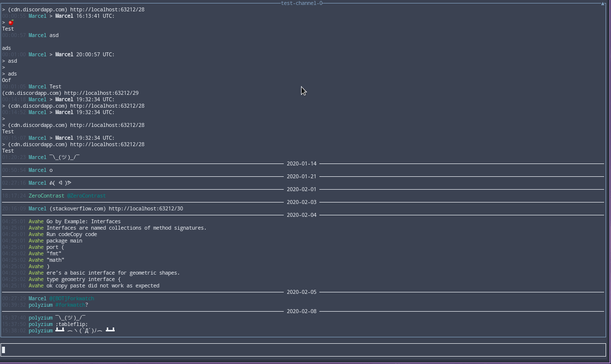This screenshot has height=364, width=611.
Task: Click ZeroContrast's username at 18:17:24
Action: tap(46, 196)
